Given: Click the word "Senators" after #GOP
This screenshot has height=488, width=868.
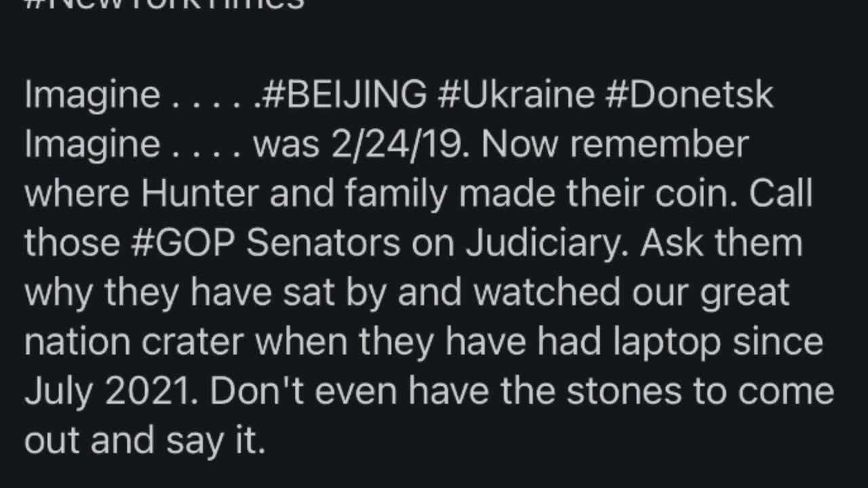Looking at the screenshot, I should click(323, 243).
